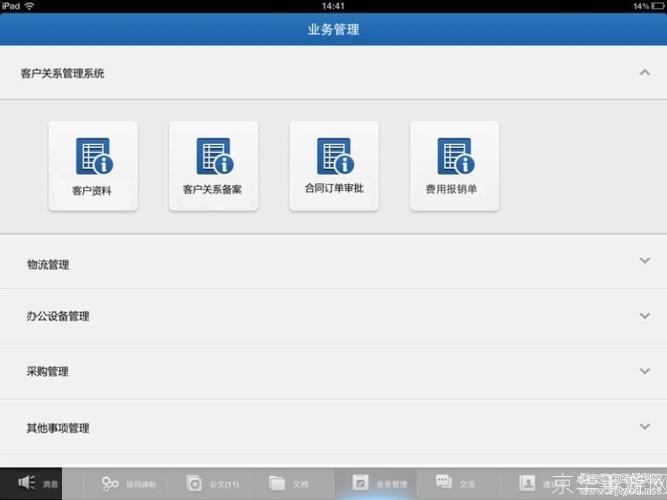Tap the 客户关系备案 caption text
The image size is (667, 500).
[x=212, y=189]
